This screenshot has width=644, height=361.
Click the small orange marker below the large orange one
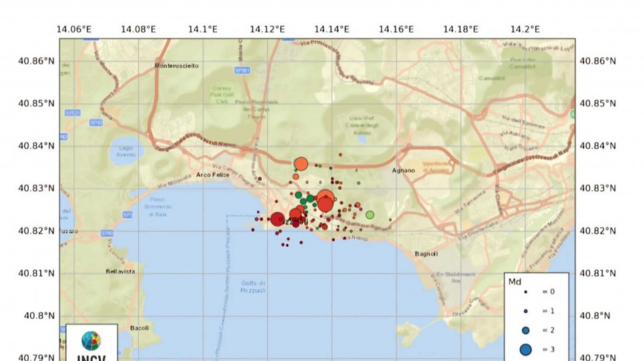click(296, 177)
